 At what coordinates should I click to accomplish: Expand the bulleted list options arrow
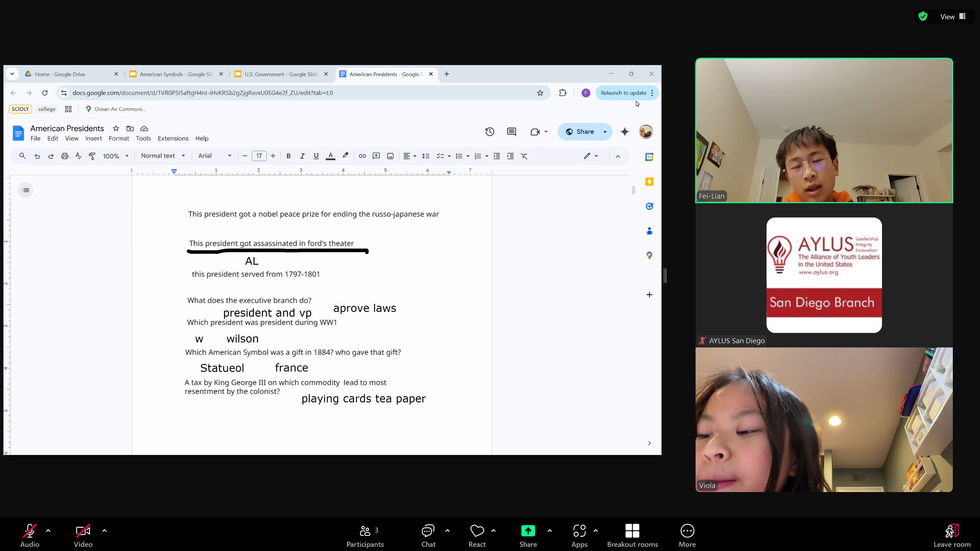point(468,156)
